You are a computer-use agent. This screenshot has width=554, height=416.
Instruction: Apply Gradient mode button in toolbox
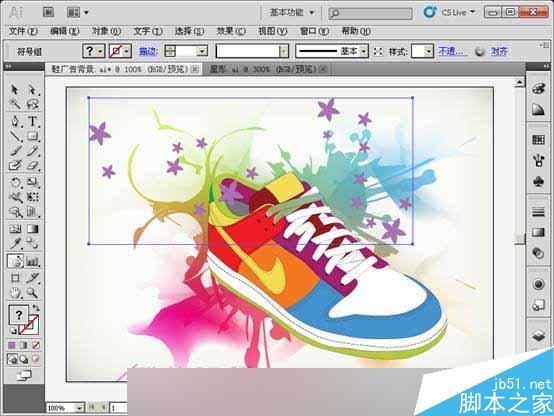(x=24, y=345)
